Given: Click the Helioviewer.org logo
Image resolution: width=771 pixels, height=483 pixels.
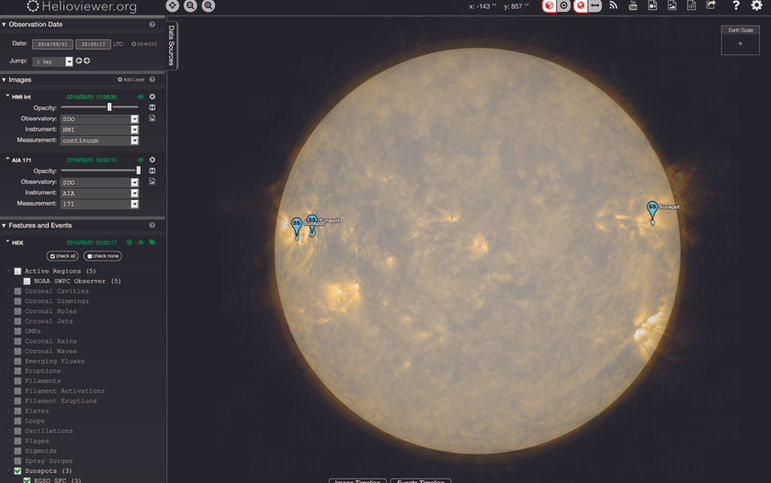Looking at the screenshot, I should pyautogui.click(x=82, y=6).
